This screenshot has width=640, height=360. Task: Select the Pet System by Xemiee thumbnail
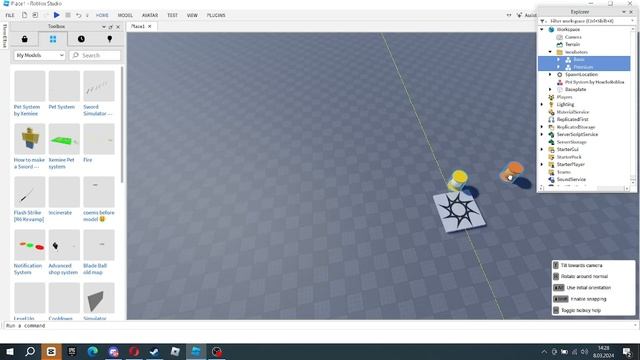pos(29,86)
